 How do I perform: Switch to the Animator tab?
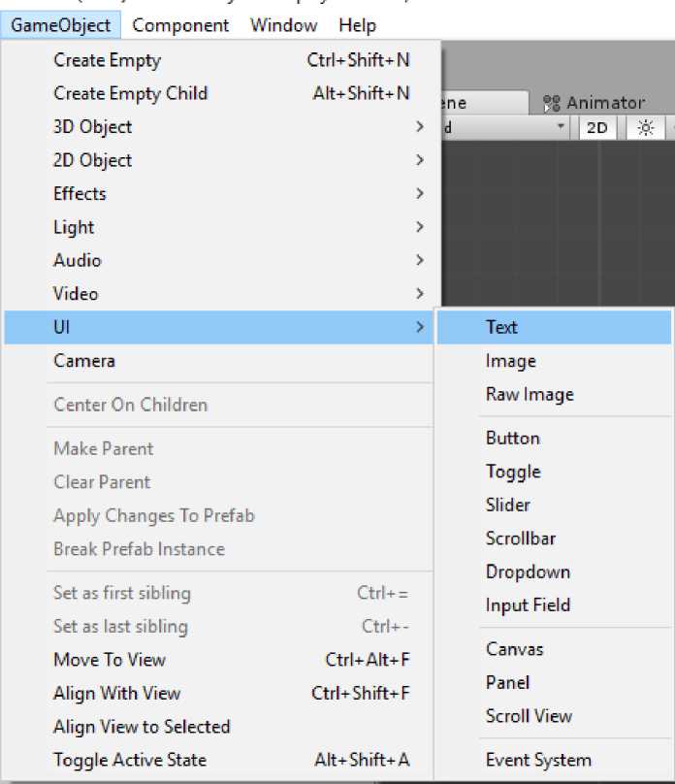pos(595,103)
